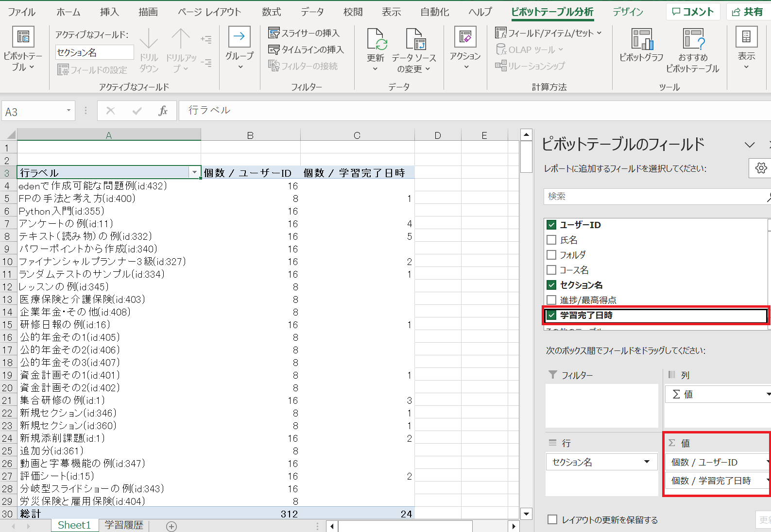Click vertical scrollbar up arrow

pos(526,134)
